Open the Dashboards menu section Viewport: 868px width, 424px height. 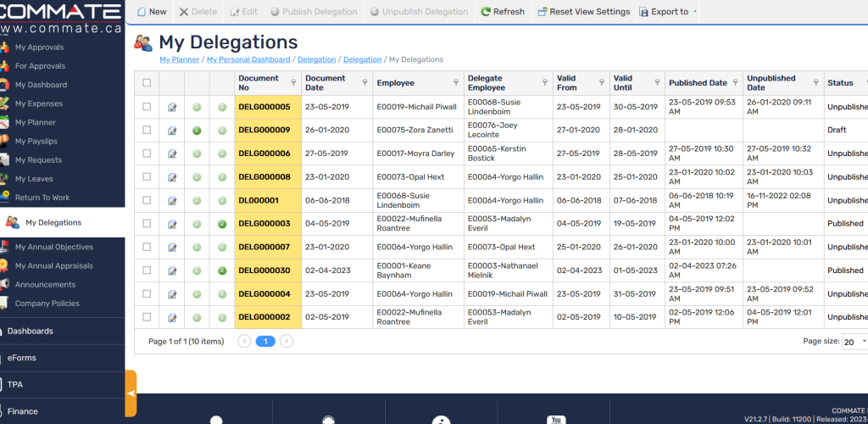[x=31, y=331]
